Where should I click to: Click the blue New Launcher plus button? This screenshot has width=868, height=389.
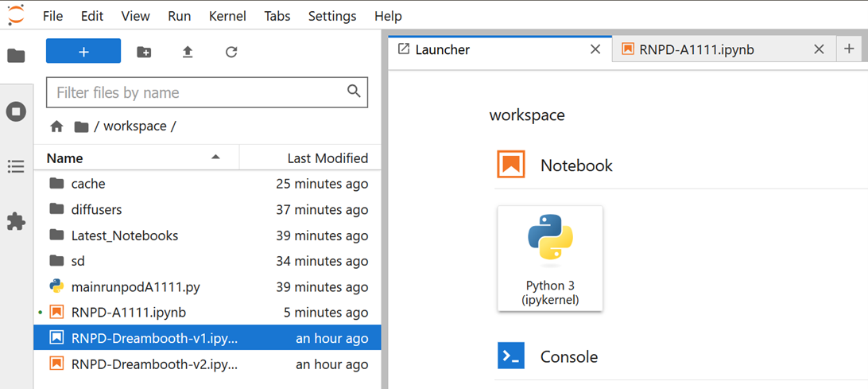(x=83, y=52)
